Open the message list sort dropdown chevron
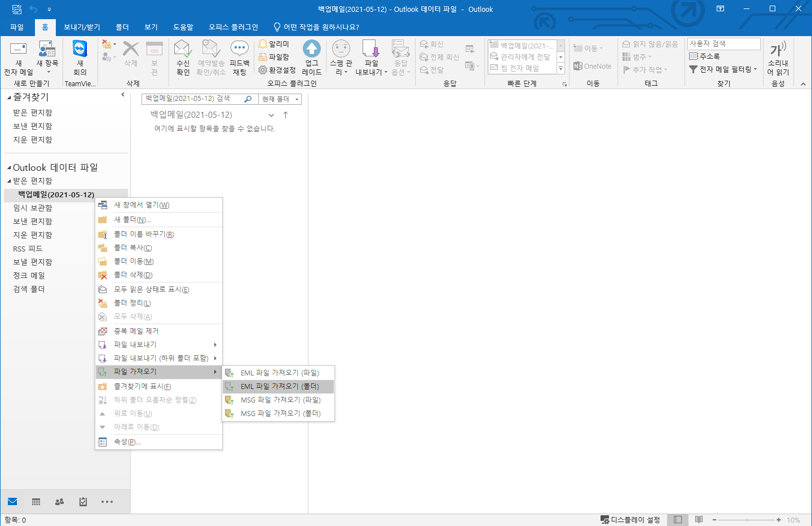 point(271,115)
